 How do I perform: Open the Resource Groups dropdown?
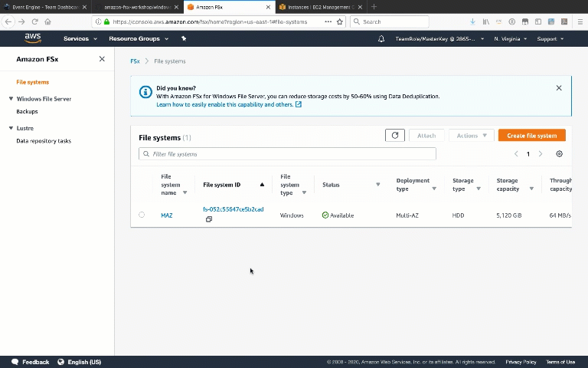pyautogui.click(x=139, y=38)
